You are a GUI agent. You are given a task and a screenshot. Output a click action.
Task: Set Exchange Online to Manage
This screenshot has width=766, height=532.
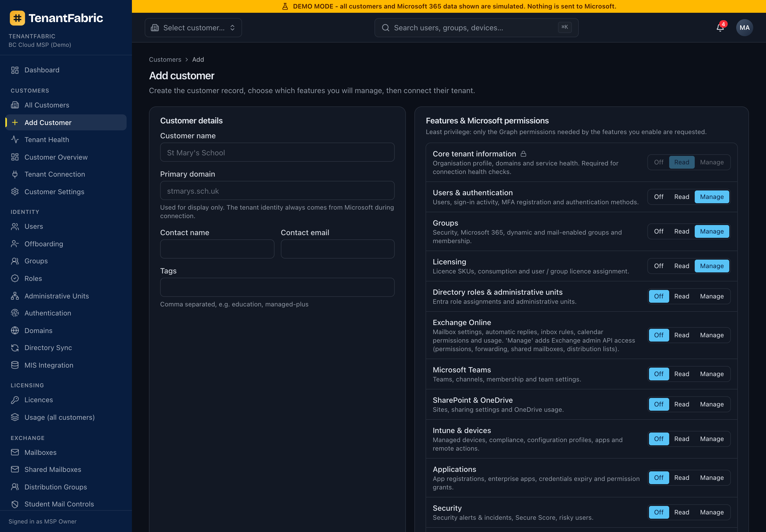(x=712, y=335)
